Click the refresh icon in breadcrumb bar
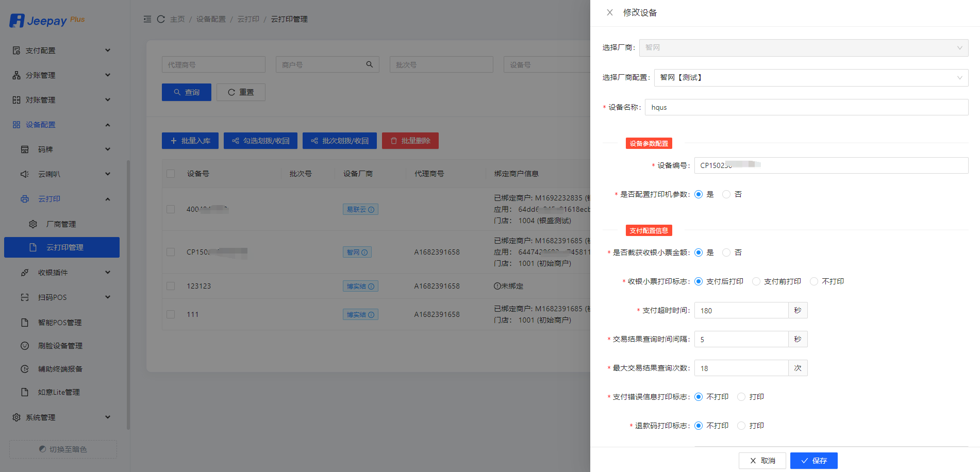Image resolution: width=980 pixels, height=472 pixels. pos(161,19)
